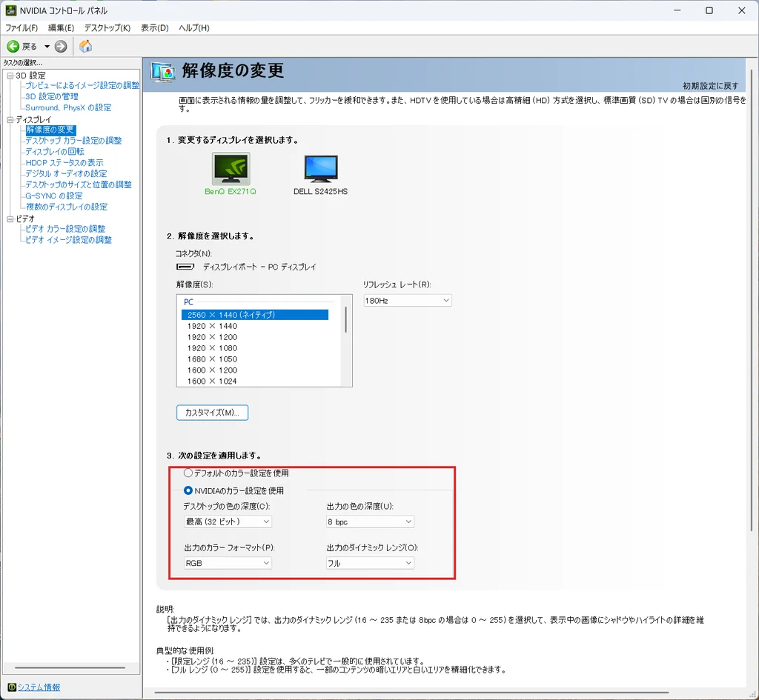Viewport: 759px width, 700px height.
Task: Click the task tree horizontal scrollbar
Action: click(70, 667)
